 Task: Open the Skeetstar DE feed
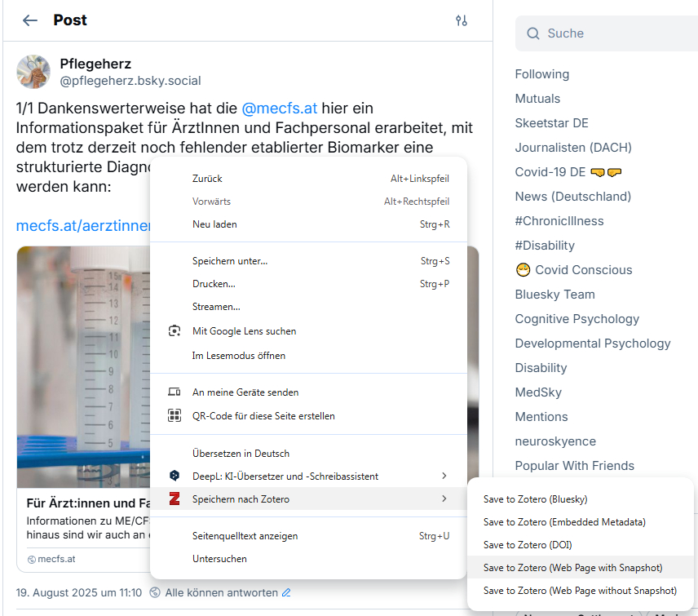point(551,123)
